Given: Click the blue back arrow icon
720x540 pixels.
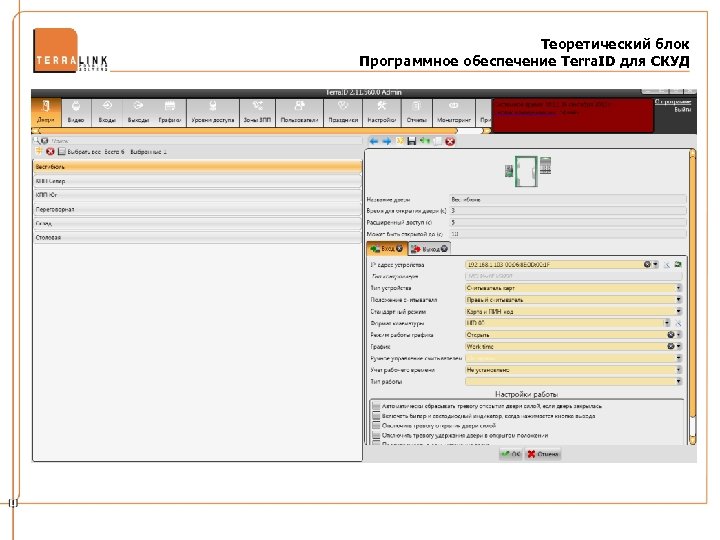Looking at the screenshot, I should click(x=374, y=141).
